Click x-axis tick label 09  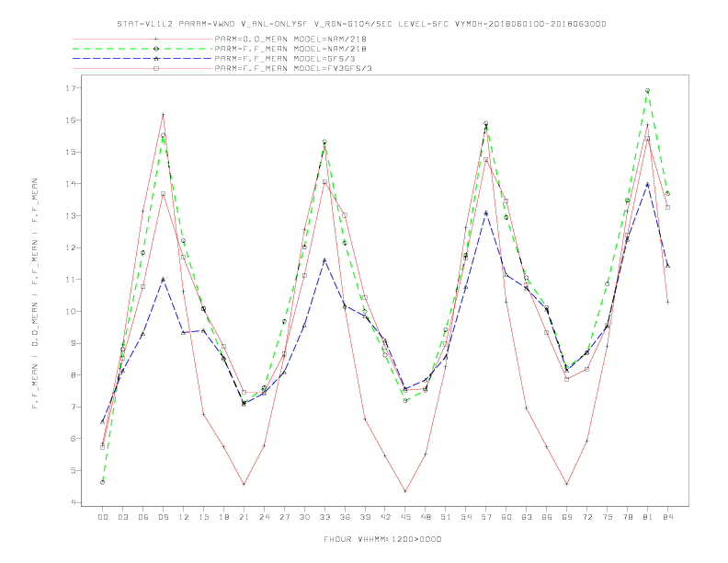(163, 517)
